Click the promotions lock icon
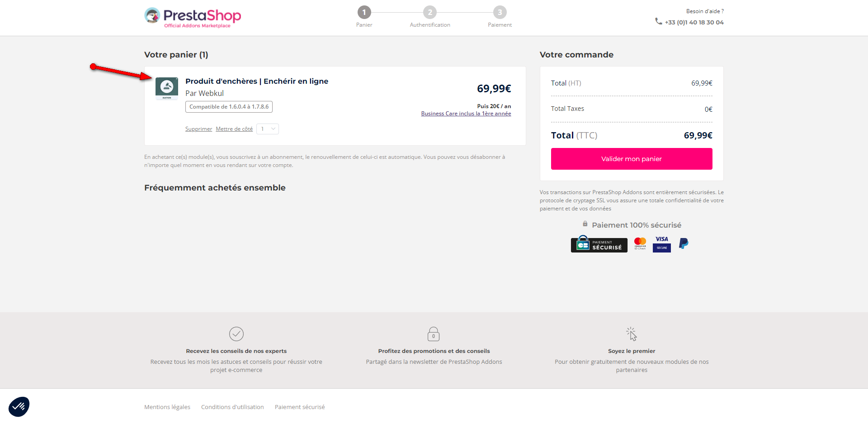868x424 pixels. [434, 334]
